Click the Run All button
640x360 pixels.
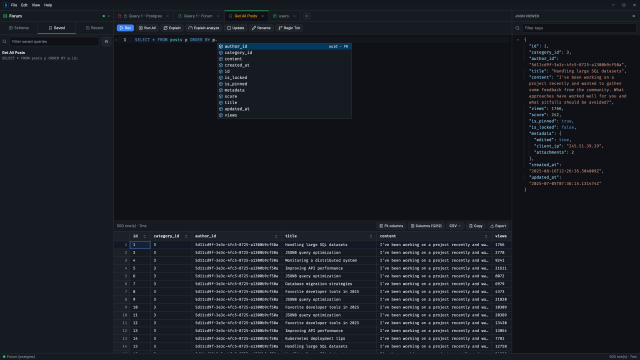coord(147,28)
